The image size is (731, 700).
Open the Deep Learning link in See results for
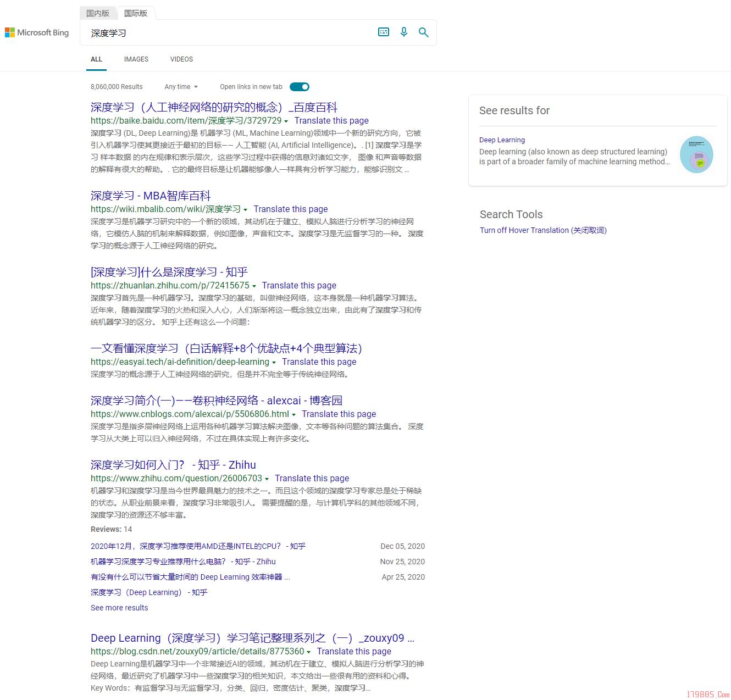point(502,140)
